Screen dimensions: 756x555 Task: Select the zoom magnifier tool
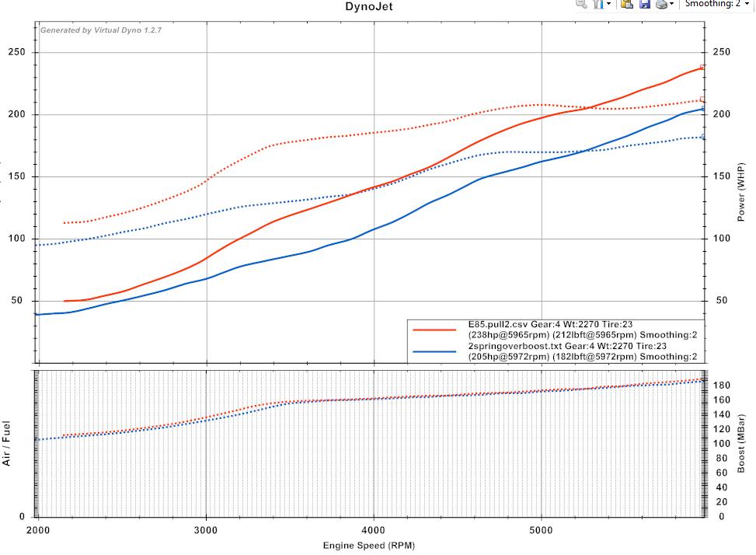coord(581,5)
